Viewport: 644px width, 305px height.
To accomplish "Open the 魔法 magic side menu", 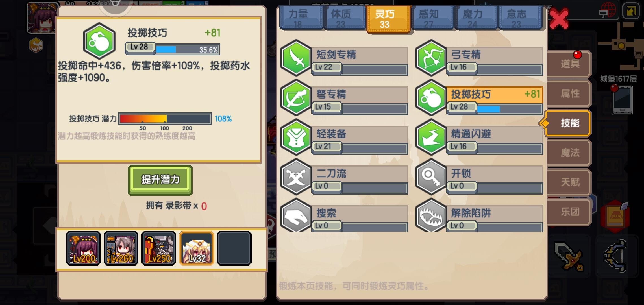I will coord(569,153).
